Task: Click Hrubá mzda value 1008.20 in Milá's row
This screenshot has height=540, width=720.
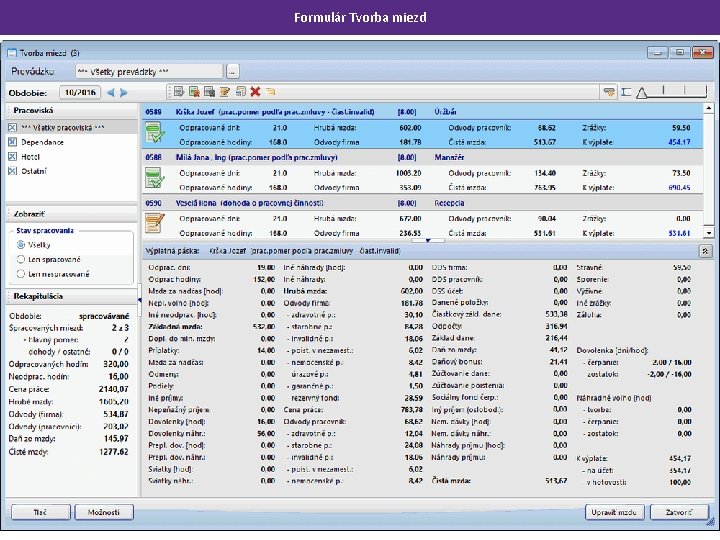Action: click(x=408, y=173)
